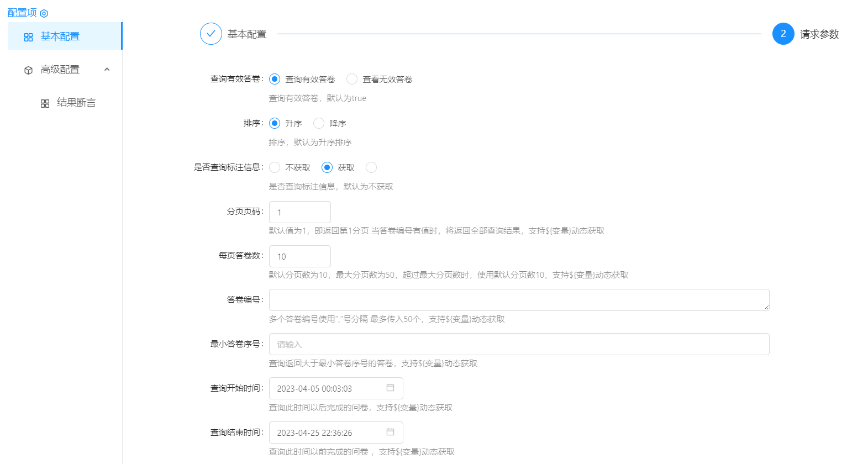Collapse the 高级配置 menu chevron
Image resolution: width=868 pixels, height=464 pixels.
[x=107, y=70]
